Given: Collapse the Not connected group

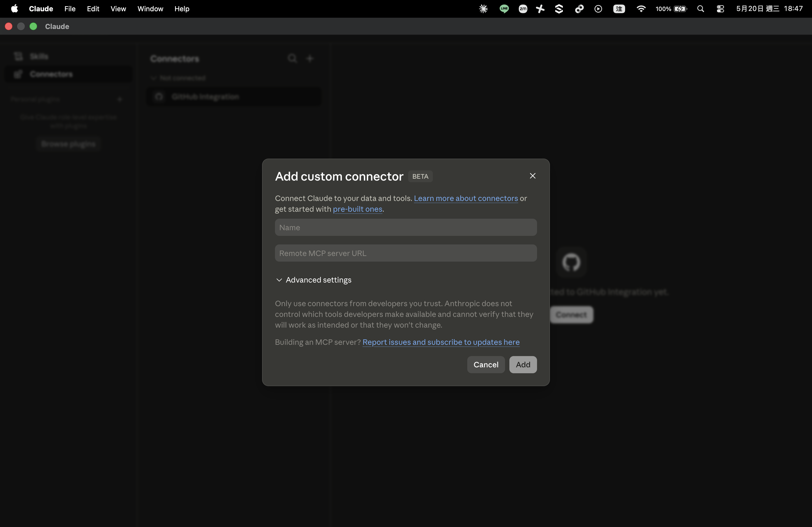Looking at the screenshot, I should 179,78.
